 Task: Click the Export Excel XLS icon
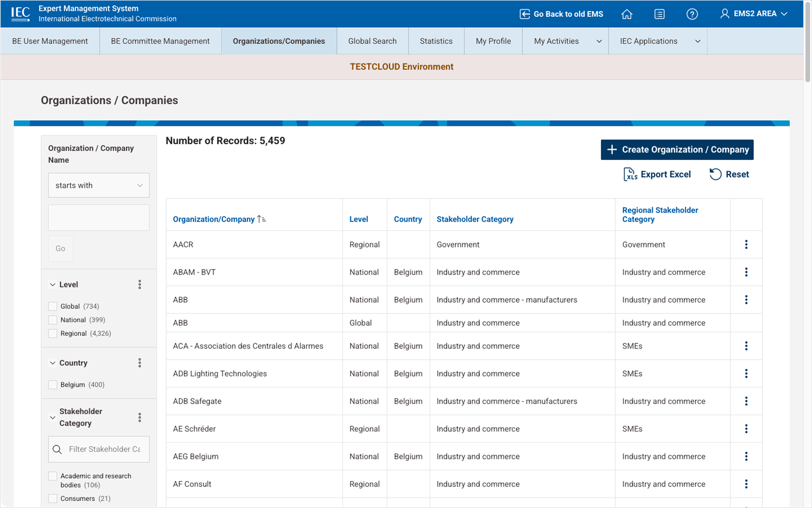tap(631, 174)
